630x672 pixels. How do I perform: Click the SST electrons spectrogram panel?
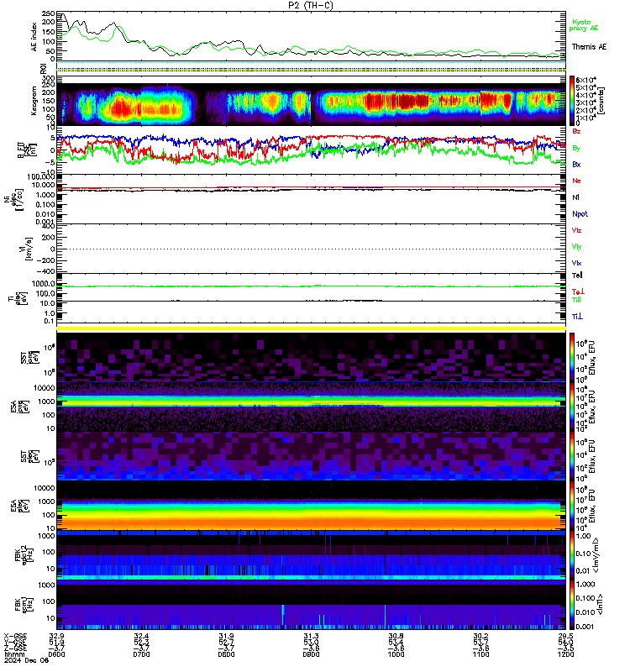311,456
